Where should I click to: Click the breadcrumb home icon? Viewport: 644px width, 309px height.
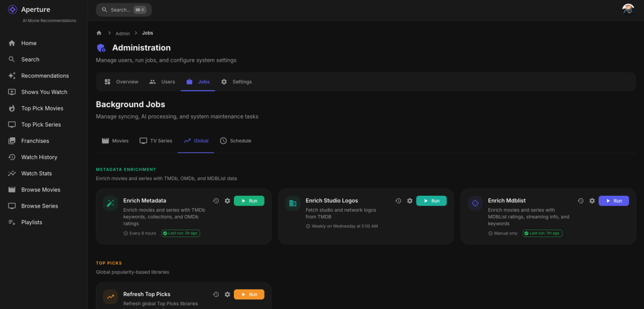(x=99, y=33)
